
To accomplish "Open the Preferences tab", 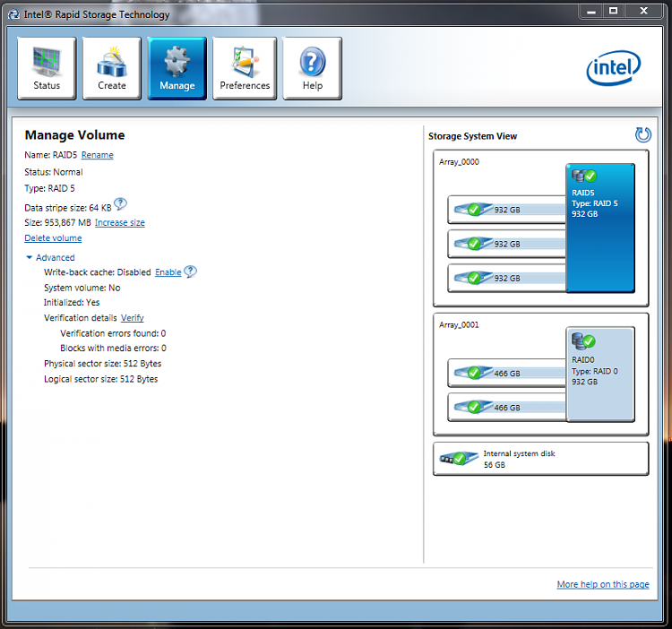I will pyautogui.click(x=245, y=68).
